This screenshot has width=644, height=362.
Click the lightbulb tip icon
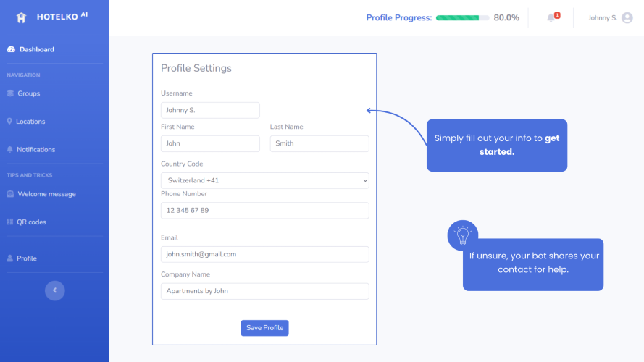point(462,235)
